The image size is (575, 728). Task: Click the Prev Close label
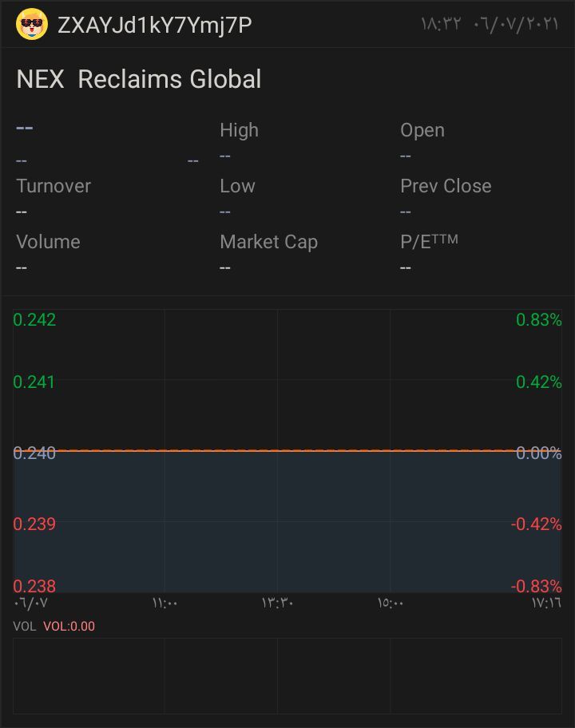(446, 186)
